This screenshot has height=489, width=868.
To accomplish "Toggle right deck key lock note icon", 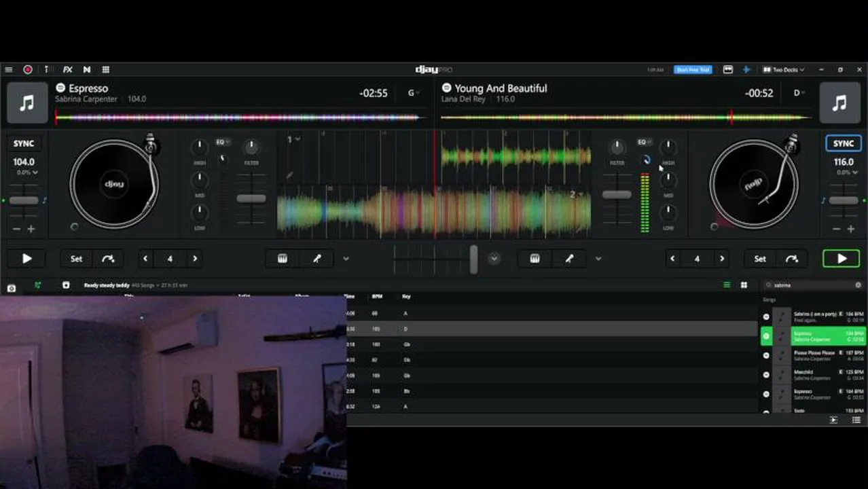I will point(823,200).
